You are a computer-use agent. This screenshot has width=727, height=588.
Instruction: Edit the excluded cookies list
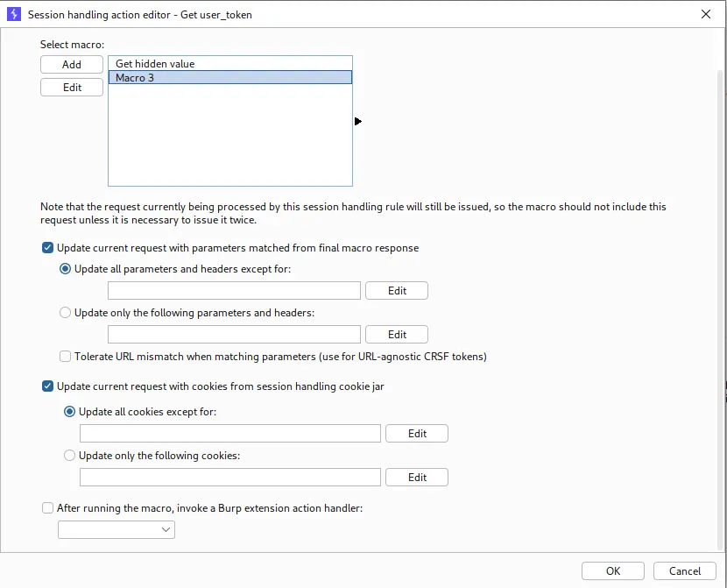(x=417, y=434)
